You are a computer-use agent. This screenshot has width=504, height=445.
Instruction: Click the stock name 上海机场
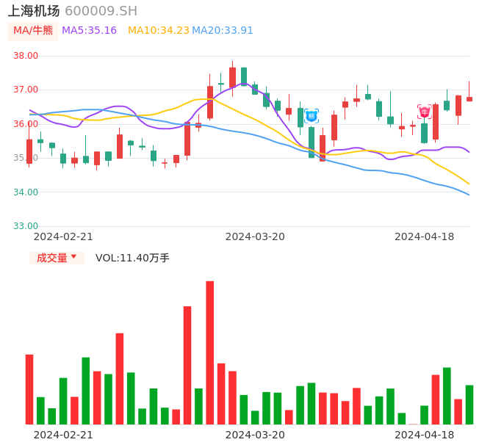pyautogui.click(x=34, y=11)
